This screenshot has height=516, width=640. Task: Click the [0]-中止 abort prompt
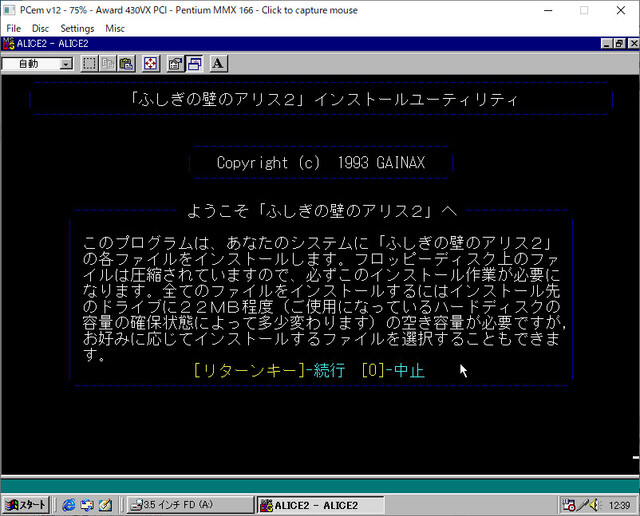tap(393, 371)
